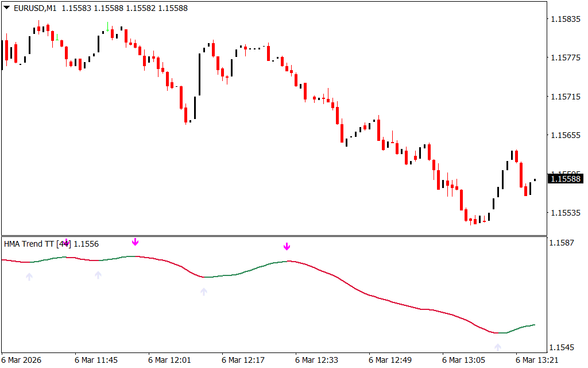Open the chart menu triangle beside EURUSD,M1
This screenshot has height=368, width=588.
coord(6,8)
